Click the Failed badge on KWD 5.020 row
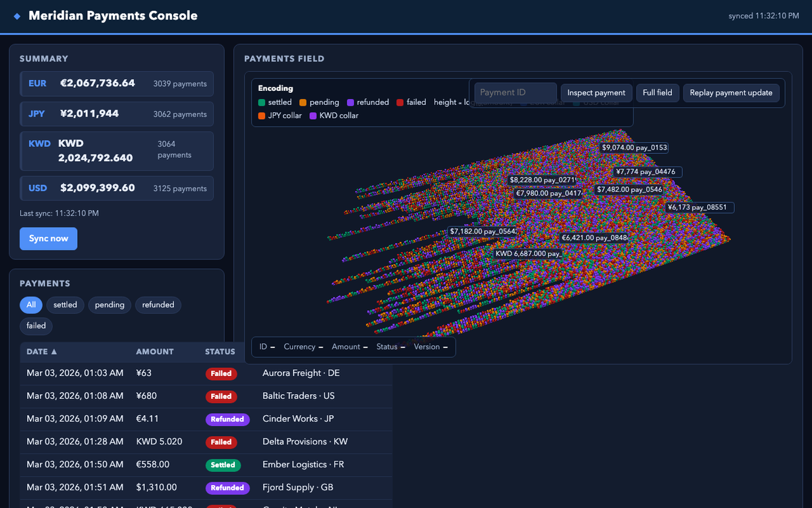 tap(221, 442)
